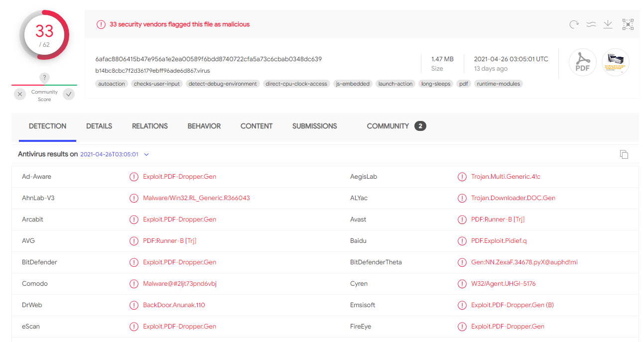The height and width of the screenshot is (342, 644).
Task: Expand the antivirus results date dropdown
Action: tap(146, 154)
